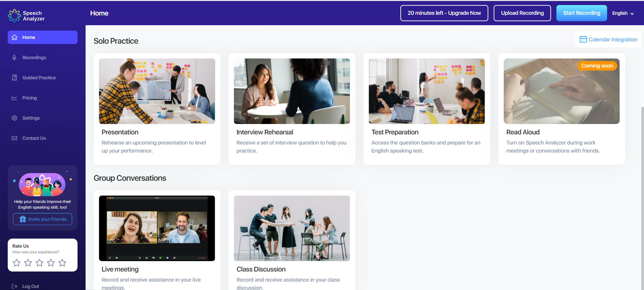Click the Calendar Integration calendar icon
This screenshot has width=644, height=290.
tap(583, 39)
